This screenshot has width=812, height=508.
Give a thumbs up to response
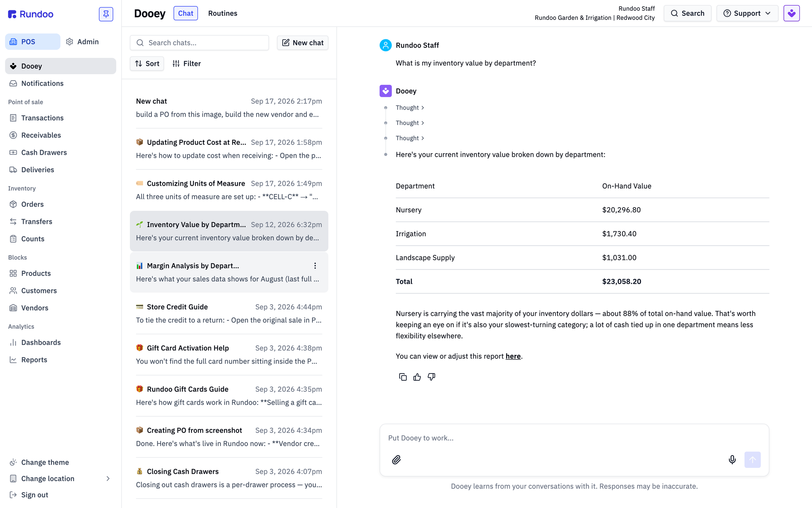(417, 377)
